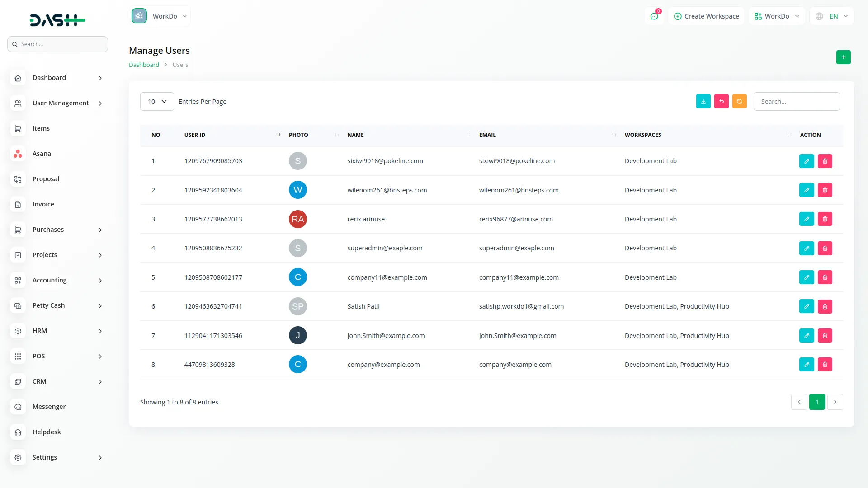The width and height of the screenshot is (868, 488).
Task: Open Helpdesk from the sidebar
Action: 47,432
